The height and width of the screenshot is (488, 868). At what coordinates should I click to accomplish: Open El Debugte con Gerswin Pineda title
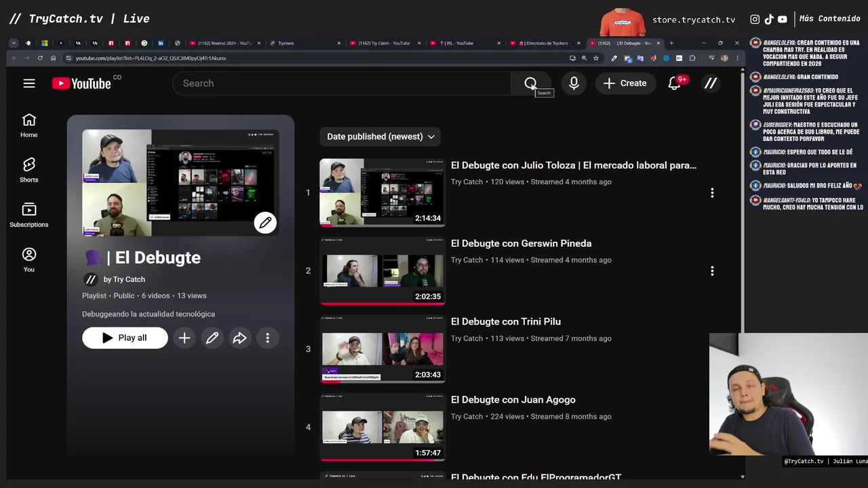pyautogui.click(x=521, y=243)
